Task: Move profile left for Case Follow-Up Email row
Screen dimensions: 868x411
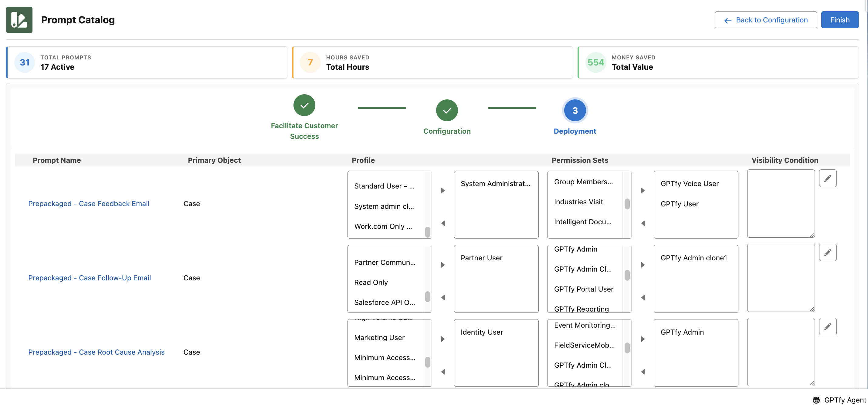Action: point(443,298)
